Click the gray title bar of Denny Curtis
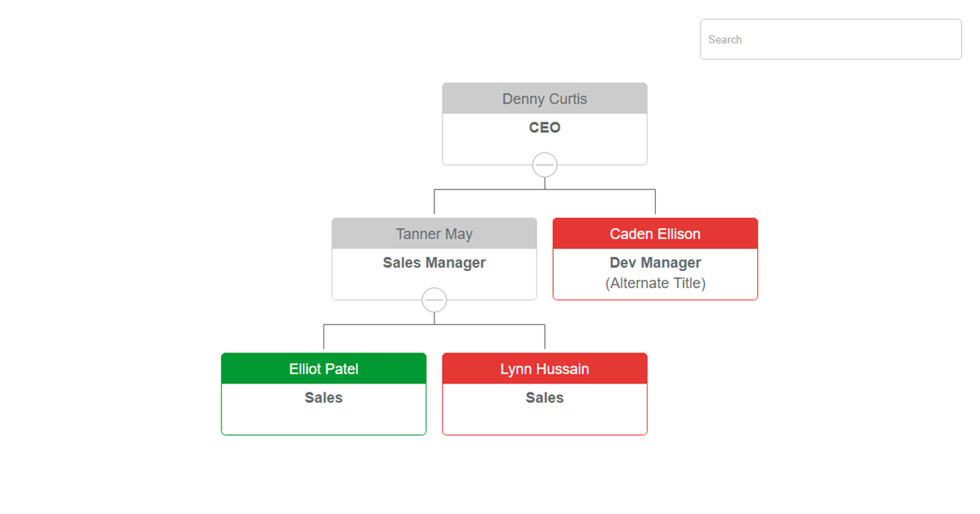This screenshot has width=980, height=514. 544,98
